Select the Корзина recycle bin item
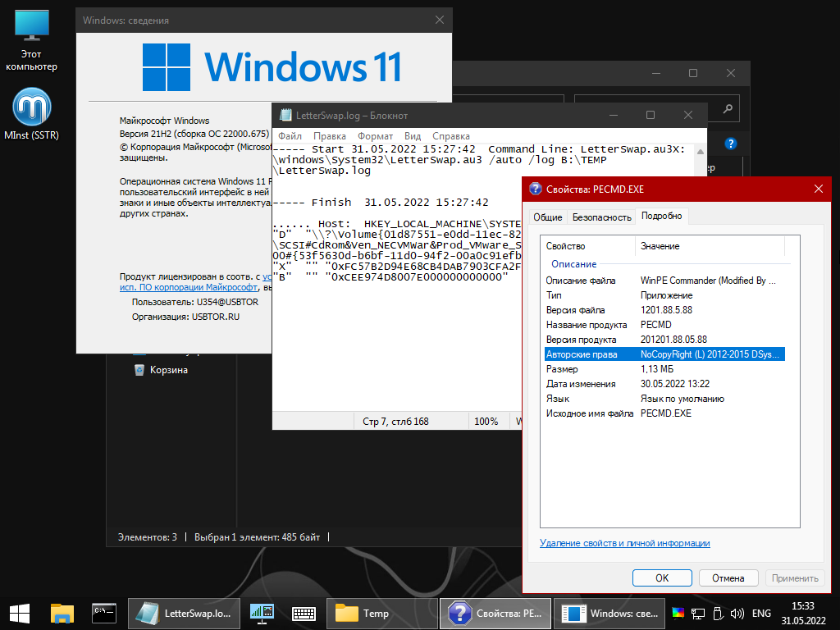The height and width of the screenshot is (630, 840). click(161, 370)
